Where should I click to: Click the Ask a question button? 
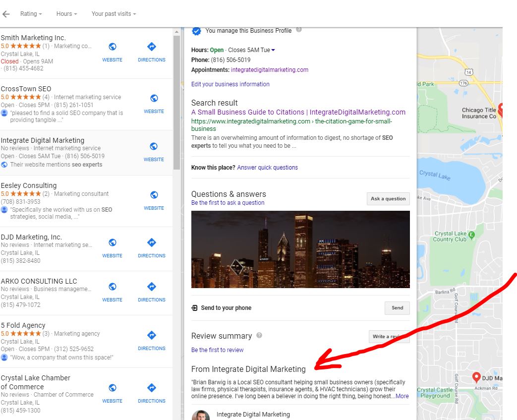click(x=388, y=199)
